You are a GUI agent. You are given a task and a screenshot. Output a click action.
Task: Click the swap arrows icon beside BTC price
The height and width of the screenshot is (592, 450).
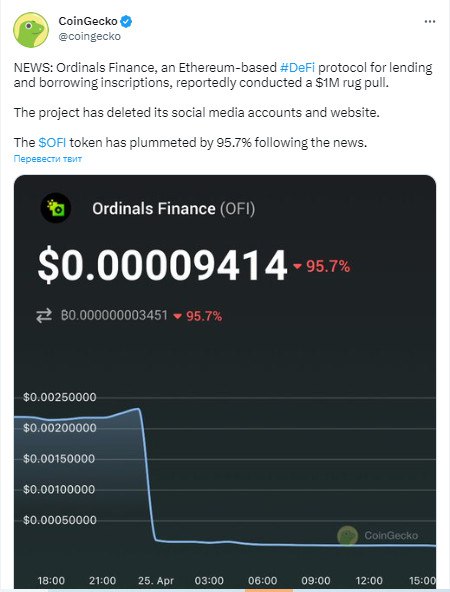click(44, 315)
